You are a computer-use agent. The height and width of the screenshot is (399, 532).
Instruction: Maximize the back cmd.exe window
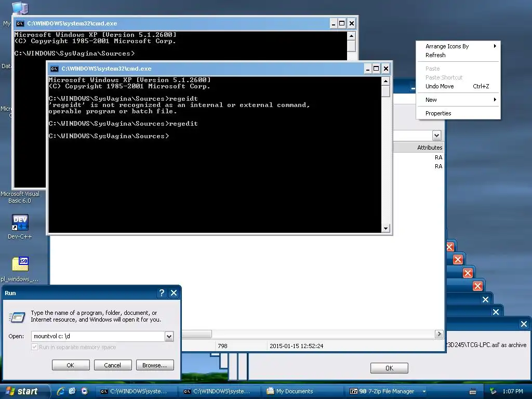click(x=342, y=23)
